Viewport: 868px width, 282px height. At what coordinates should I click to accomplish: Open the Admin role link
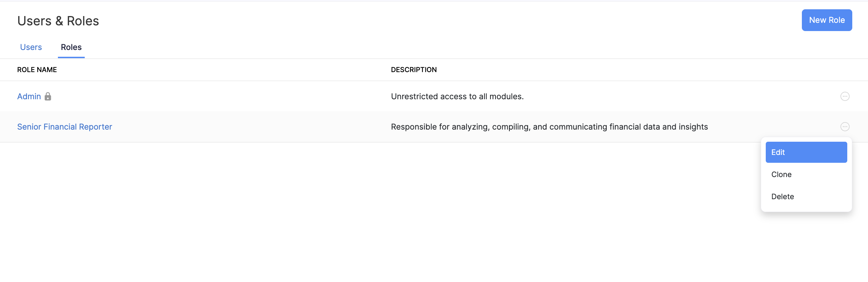click(29, 96)
